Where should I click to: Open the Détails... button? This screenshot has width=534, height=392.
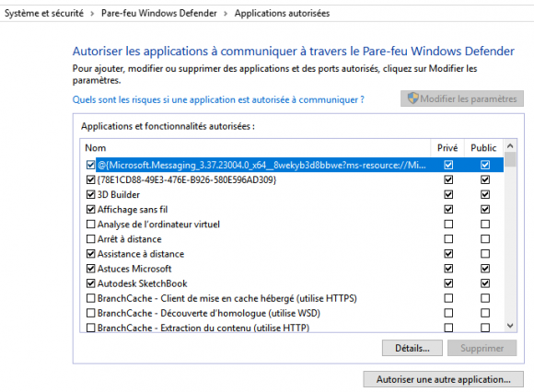(x=412, y=348)
